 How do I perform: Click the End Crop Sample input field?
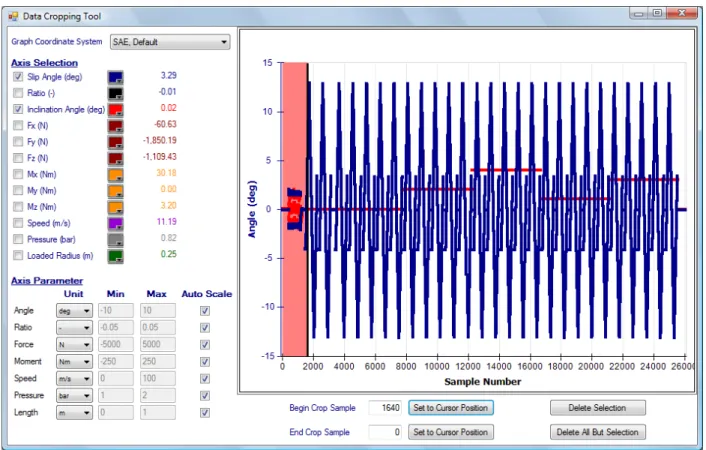(385, 432)
